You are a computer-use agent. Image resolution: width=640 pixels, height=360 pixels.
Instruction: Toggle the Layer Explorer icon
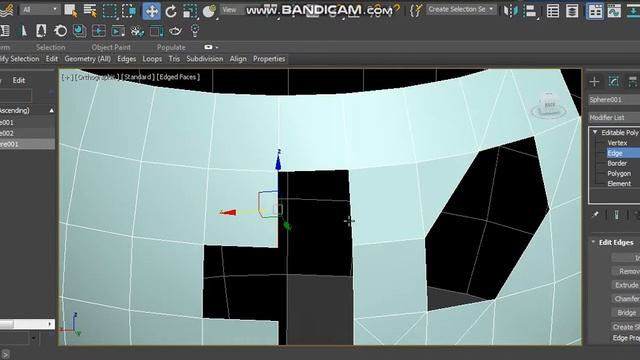[x=572, y=11]
